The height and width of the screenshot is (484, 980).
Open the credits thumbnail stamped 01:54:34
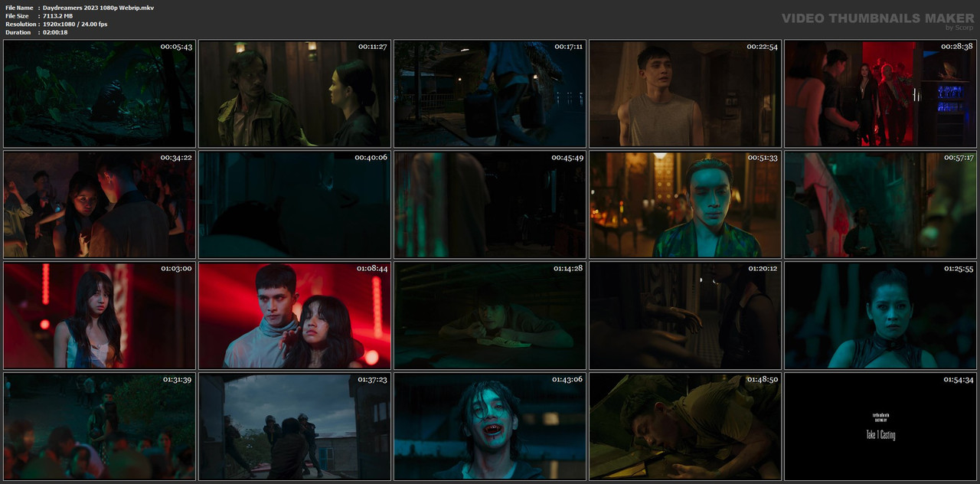[x=880, y=427]
